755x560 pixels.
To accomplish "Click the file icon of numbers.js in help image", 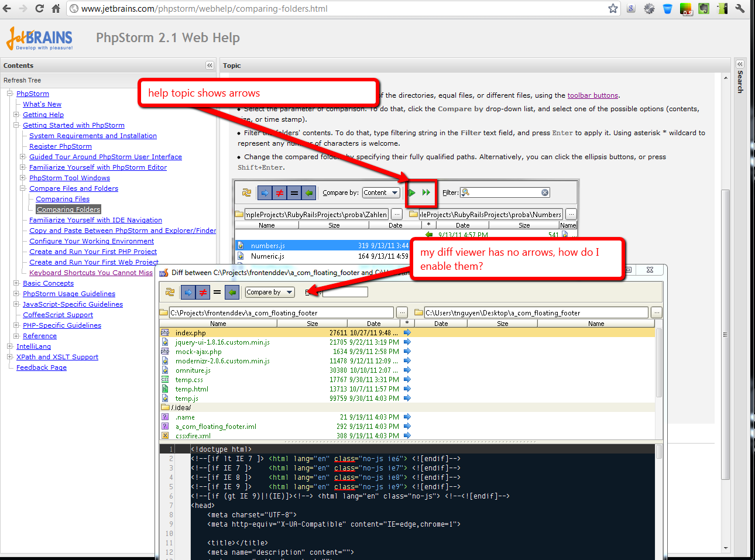I will point(241,246).
